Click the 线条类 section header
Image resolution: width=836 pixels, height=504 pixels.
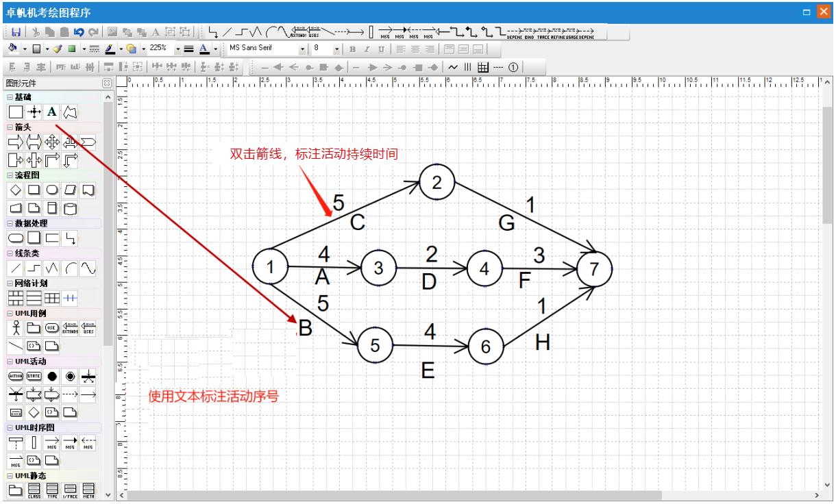pos(53,253)
